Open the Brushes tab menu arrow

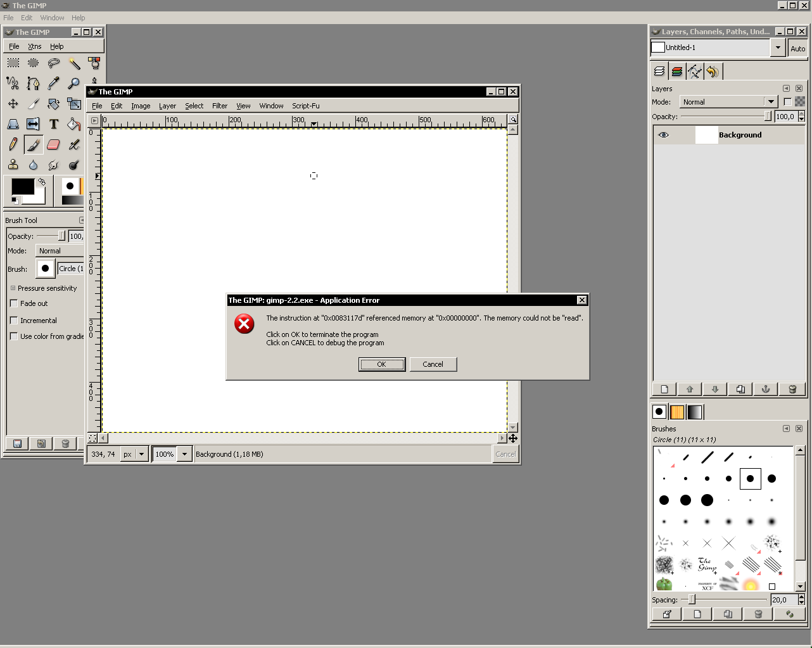tap(786, 429)
